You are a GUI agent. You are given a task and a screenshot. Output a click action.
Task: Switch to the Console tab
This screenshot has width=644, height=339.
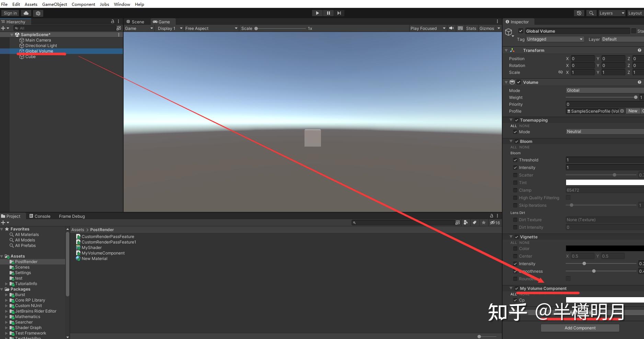click(42, 216)
